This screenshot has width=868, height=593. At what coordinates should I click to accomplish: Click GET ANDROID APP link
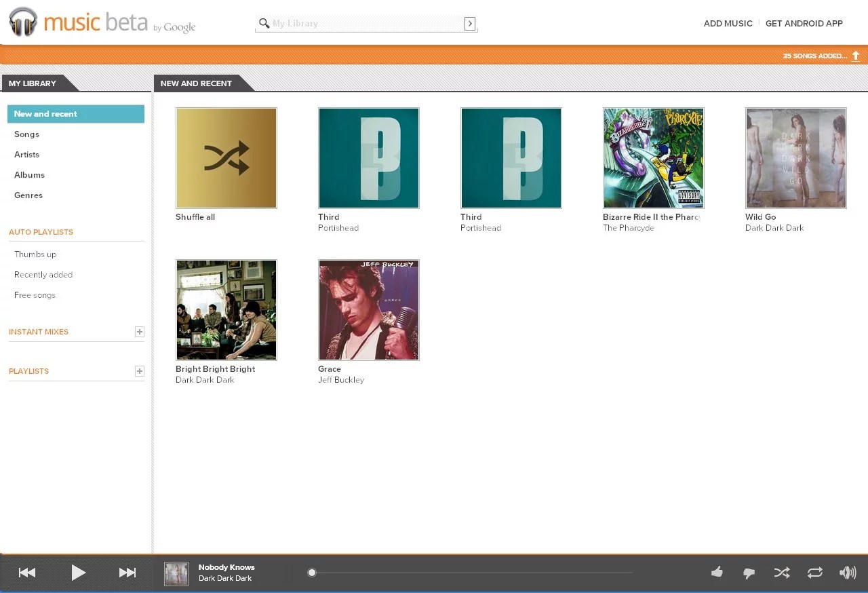click(804, 23)
